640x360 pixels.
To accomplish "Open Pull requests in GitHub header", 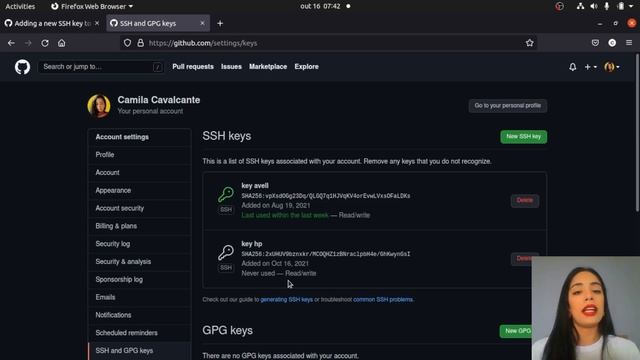I will (193, 67).
